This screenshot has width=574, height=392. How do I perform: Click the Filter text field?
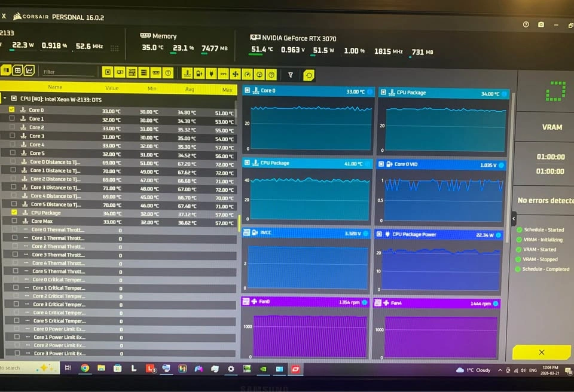(x=68, y=72)
